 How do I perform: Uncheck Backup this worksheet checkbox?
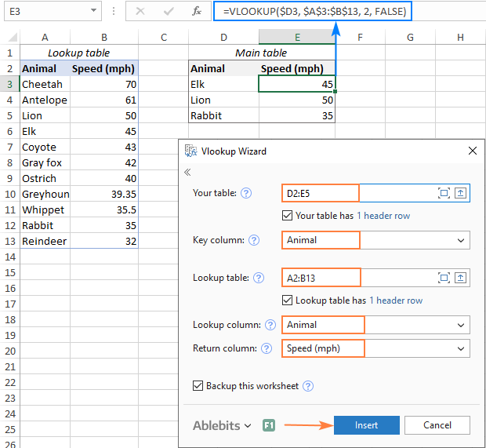[x=198, y=386]
